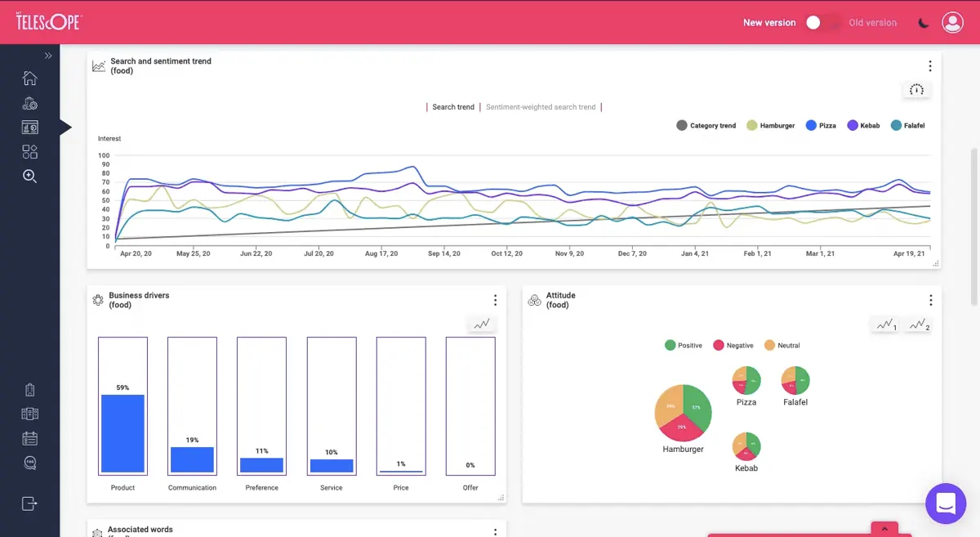Click the gauge icon in trend panel
The image size is (980, 537).
[916, 90]
